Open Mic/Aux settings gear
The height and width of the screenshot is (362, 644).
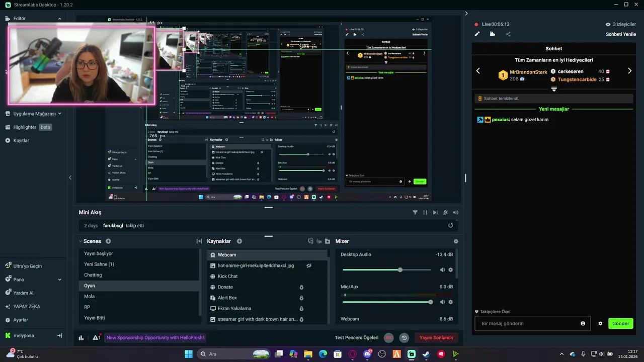(x=450, y=302)
